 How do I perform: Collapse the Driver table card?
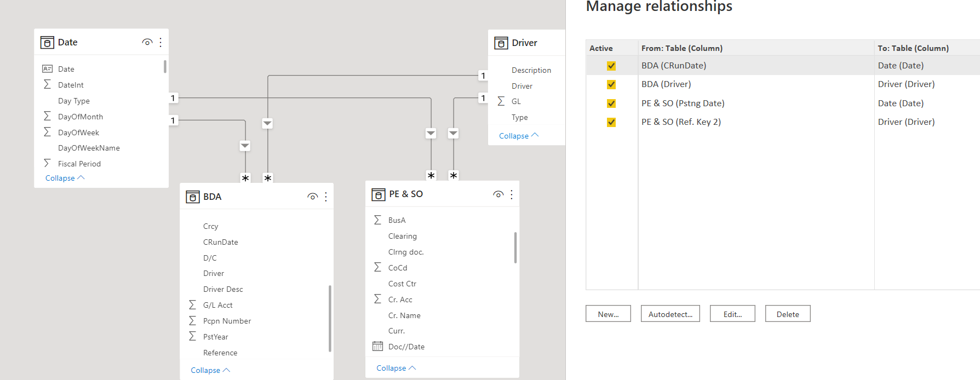519,136
